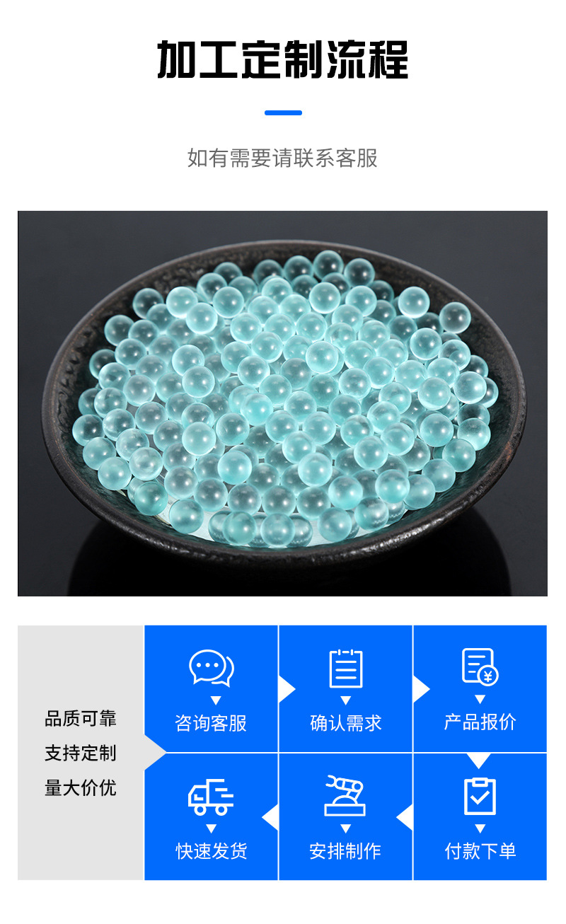Click the 如有需要请联系客服 subtitle text
The width and height of the screenshot is (566, 924).
pos(282,158)
